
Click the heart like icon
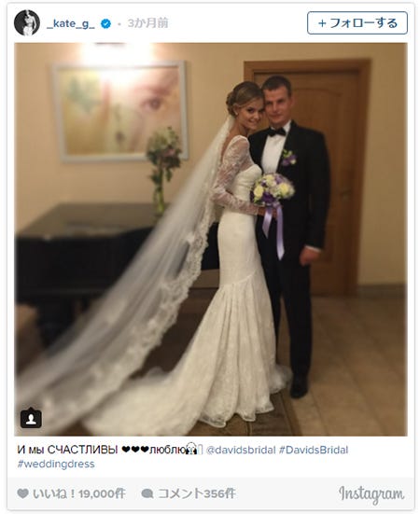click(22, 493)
